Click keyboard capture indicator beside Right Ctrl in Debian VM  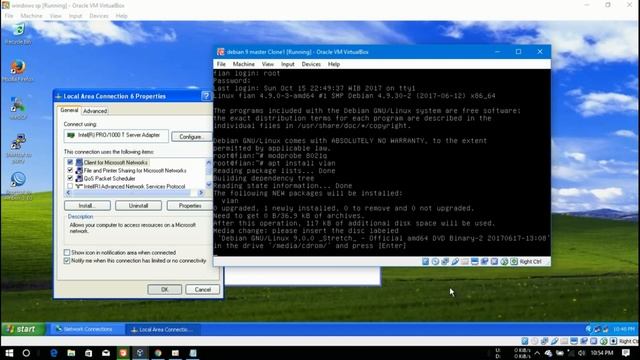tap(514, 262)
